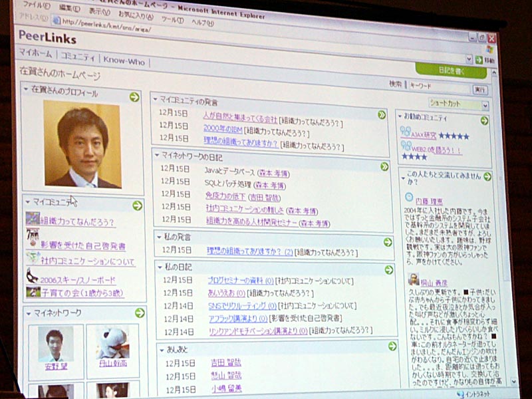Click the smiley avatar icon of 内藤

coord(410,197)
